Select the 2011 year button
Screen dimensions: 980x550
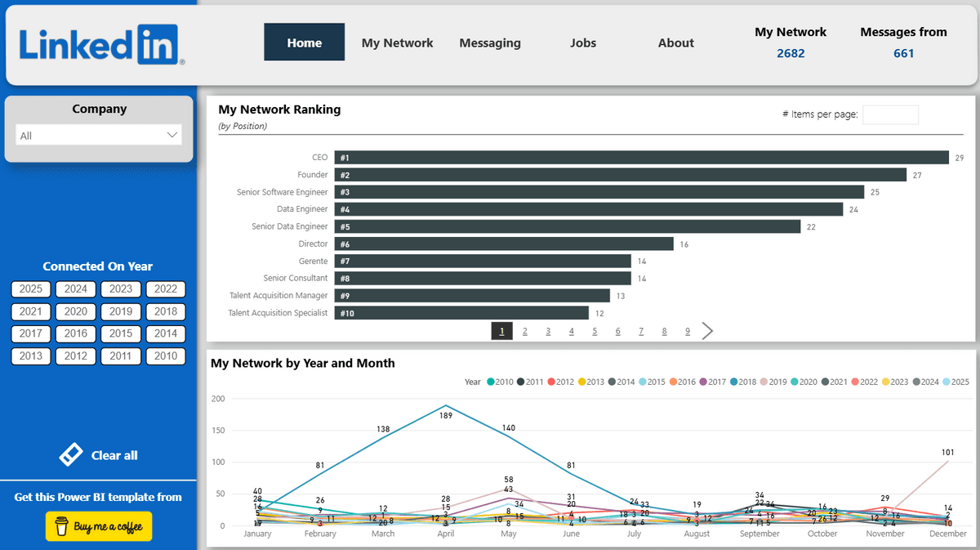121,356
